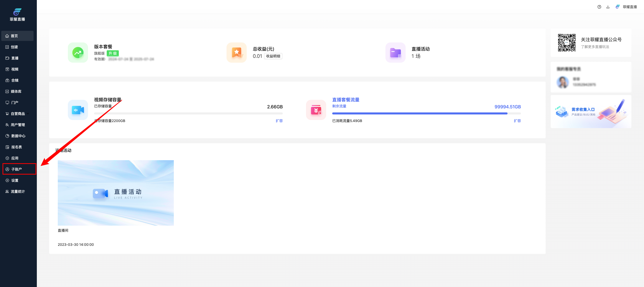Open 媒体库 from the sidebar
The height and width of the screenshot is (287, 644).
(x=16, y=91)
